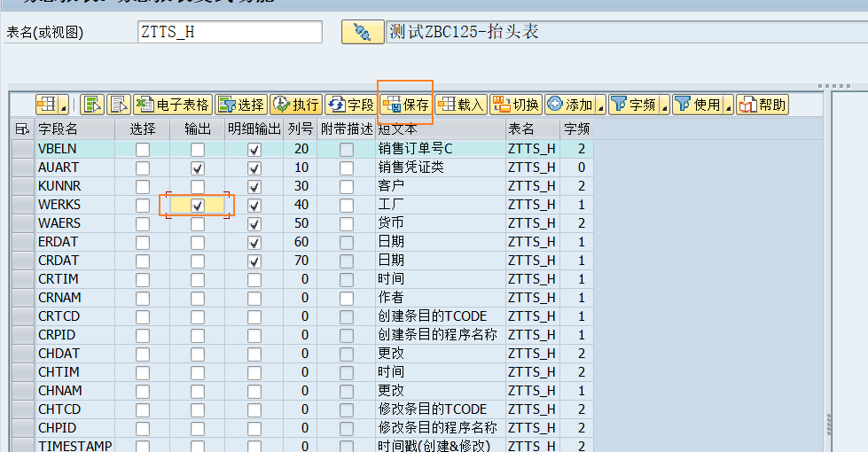Click the 字频 column header
The height and width of the screenshot is (452, 868).
coord(577,129)
